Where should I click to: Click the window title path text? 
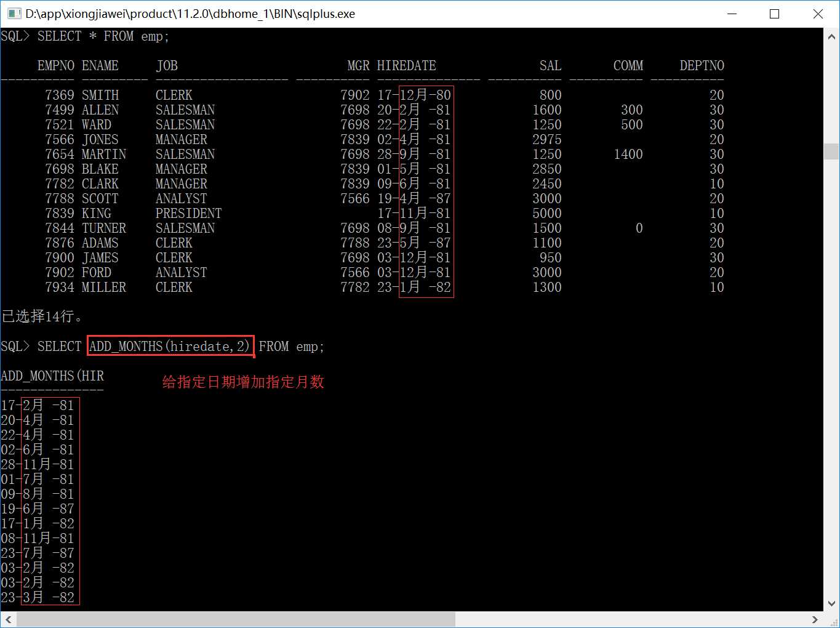click(x=190, y=14)
